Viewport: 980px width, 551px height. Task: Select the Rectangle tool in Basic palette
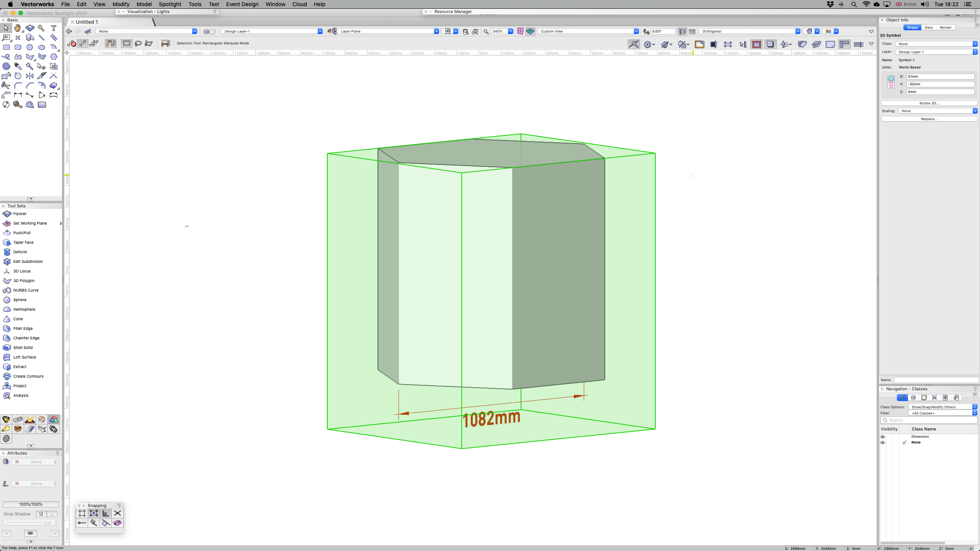6,47
